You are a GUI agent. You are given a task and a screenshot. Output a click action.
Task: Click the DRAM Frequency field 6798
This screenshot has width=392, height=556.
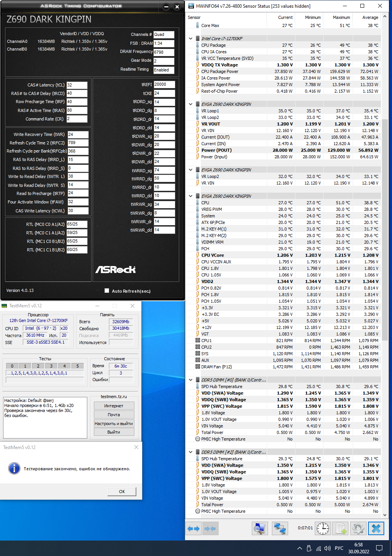click(164, 52)
